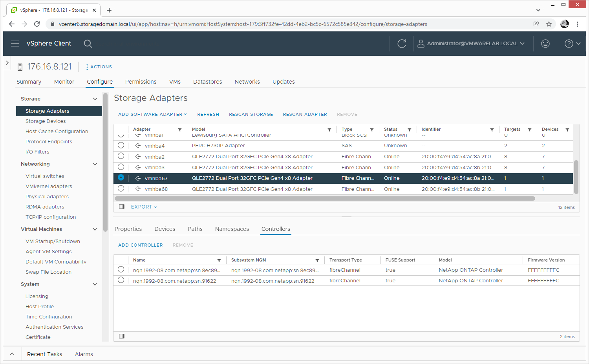This screenshot has width=589, height=364.
Task: Filter the Model column
Action: 329,130
